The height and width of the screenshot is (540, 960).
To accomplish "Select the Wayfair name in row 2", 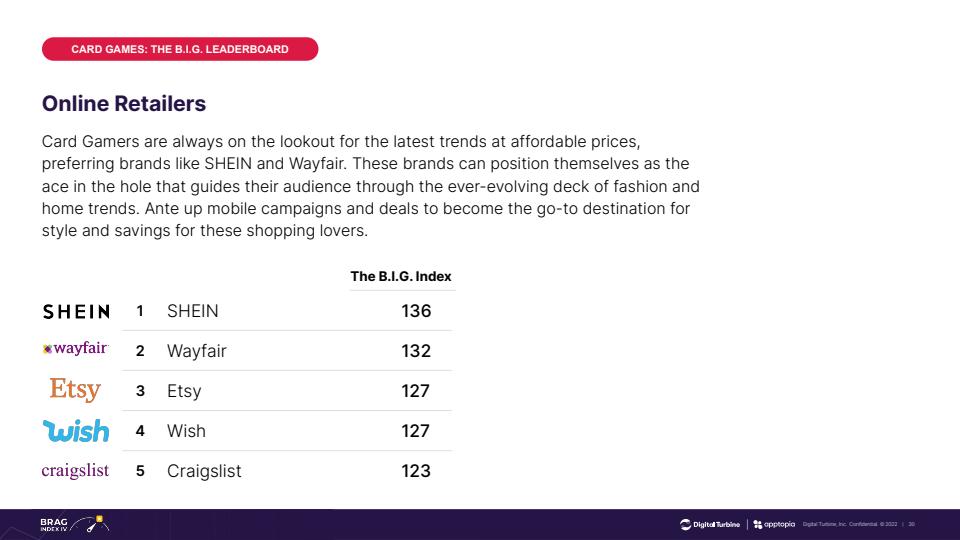I will click(197, 351).
